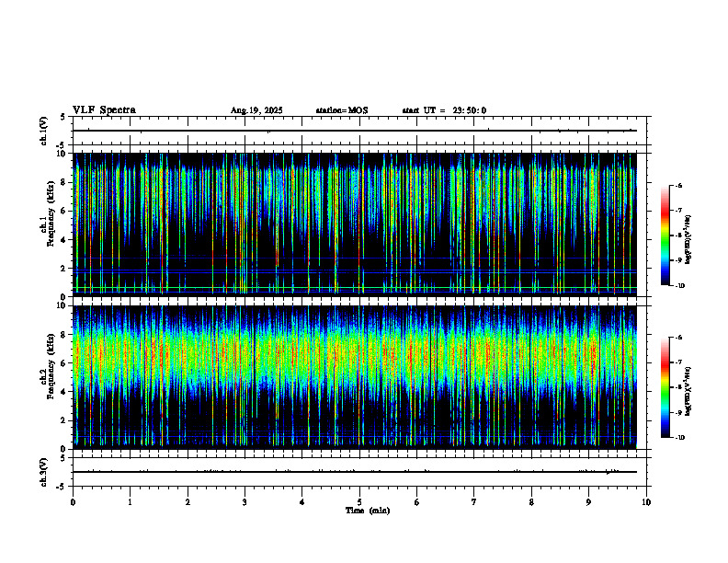Click the time axis tick label '8'
The height and width of the screenshot is (563, 728).
pyautogui.click(x=531, y=502)
